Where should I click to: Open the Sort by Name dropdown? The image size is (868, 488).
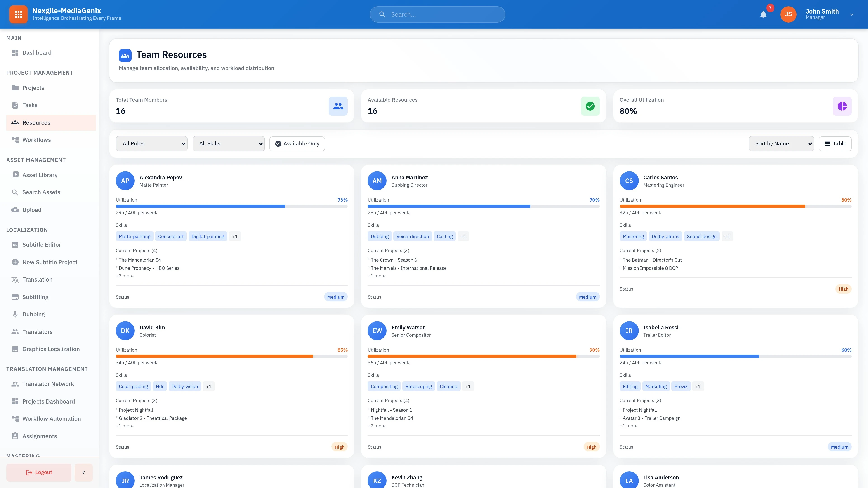[x=781, y=143]
